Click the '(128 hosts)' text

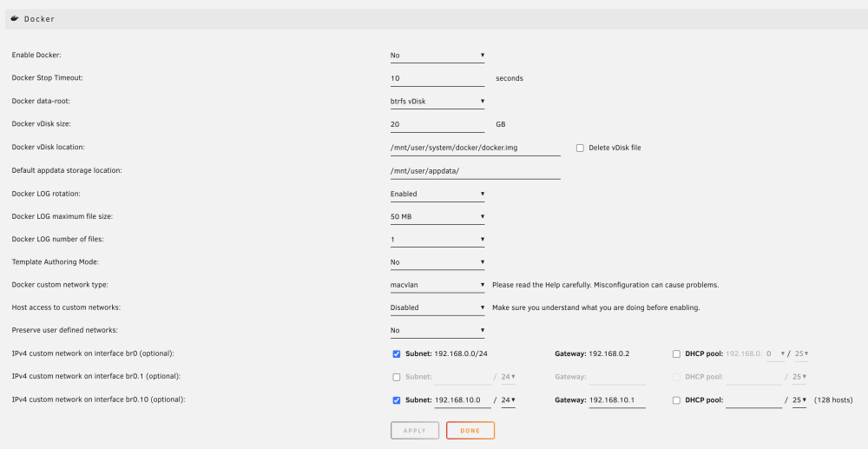click(833, 400)
